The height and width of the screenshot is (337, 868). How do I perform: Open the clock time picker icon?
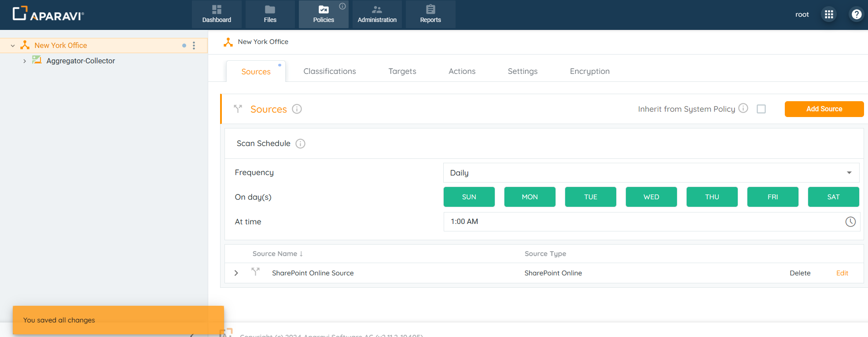(850, 222)
